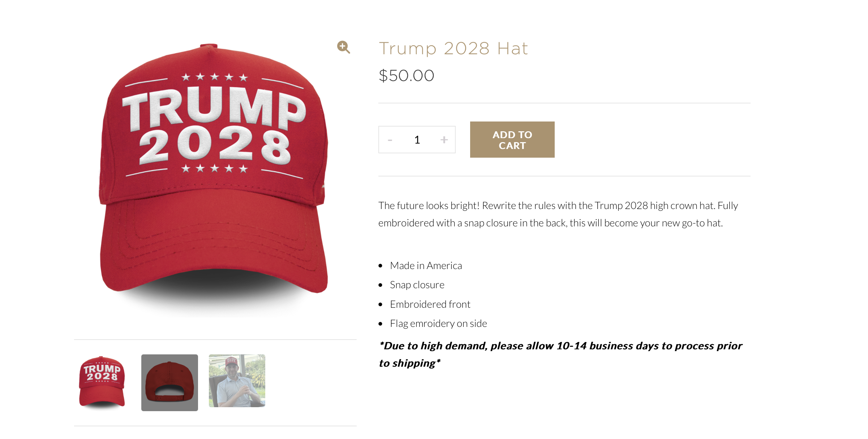
Task: Click the Snap closure bullet item
Action: point(417,285)
